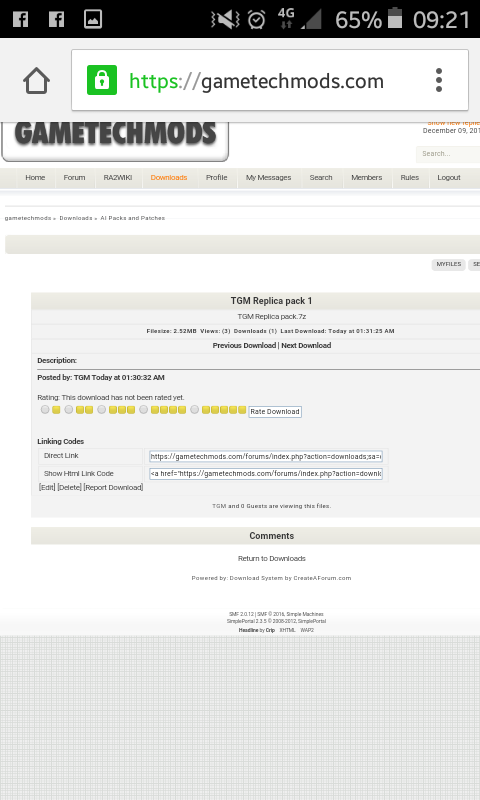Click the Next Download link
This screenshot has height=800, width=480.
[x=306, y=345]
